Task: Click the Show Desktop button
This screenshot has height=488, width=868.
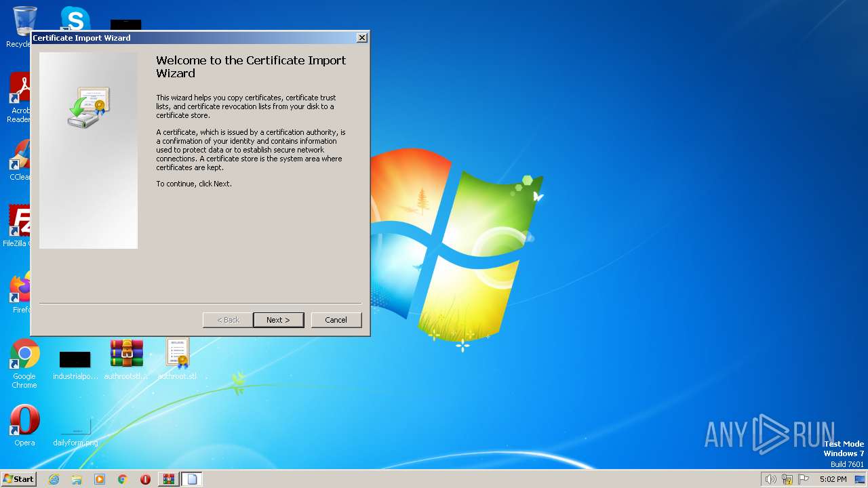Action: tap(861, 479)
